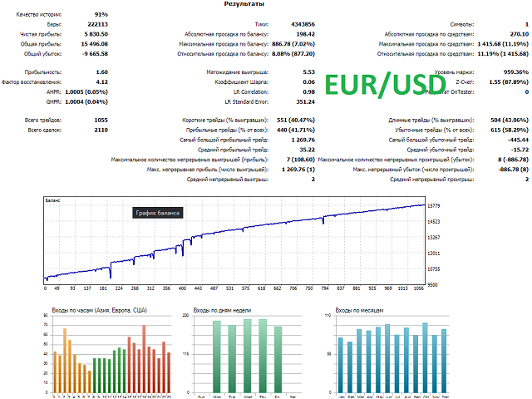Click the Wed bar in weekday chart
The image size is (532, 399).
(x=248, y=356)
